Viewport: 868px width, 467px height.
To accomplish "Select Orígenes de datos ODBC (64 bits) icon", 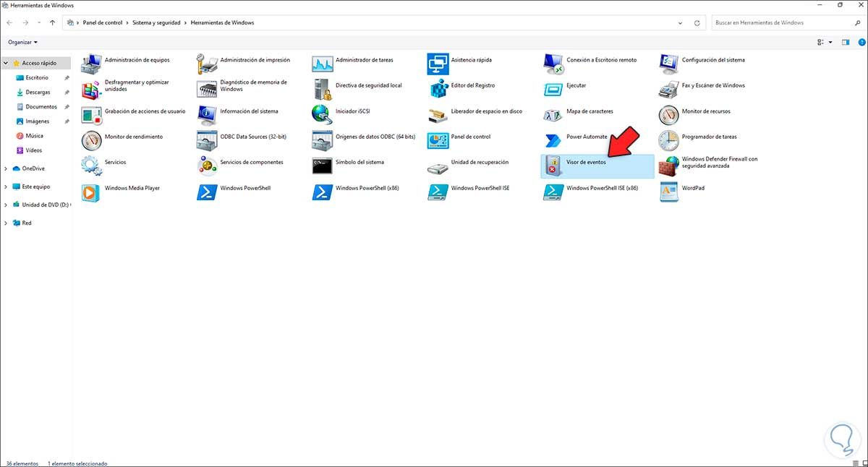I will (x=323, y=140).
